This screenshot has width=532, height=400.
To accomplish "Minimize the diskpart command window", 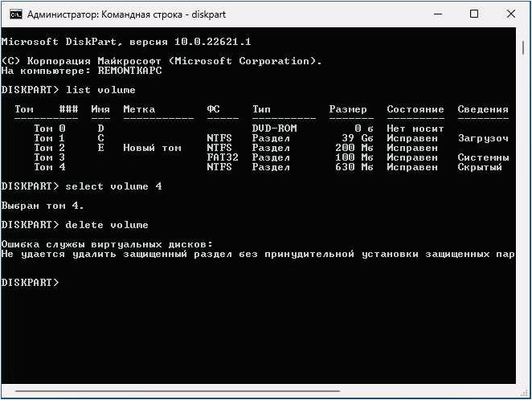I will tap(438, 14).
